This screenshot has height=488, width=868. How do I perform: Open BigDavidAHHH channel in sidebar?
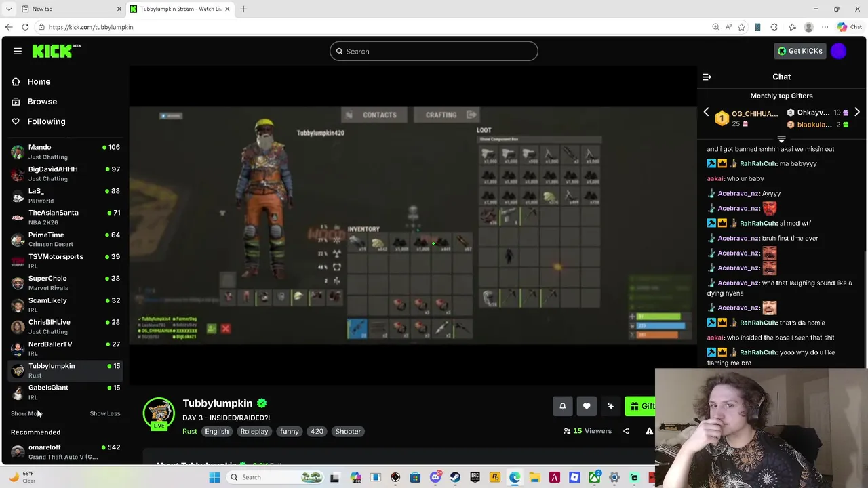click(65, 174)
